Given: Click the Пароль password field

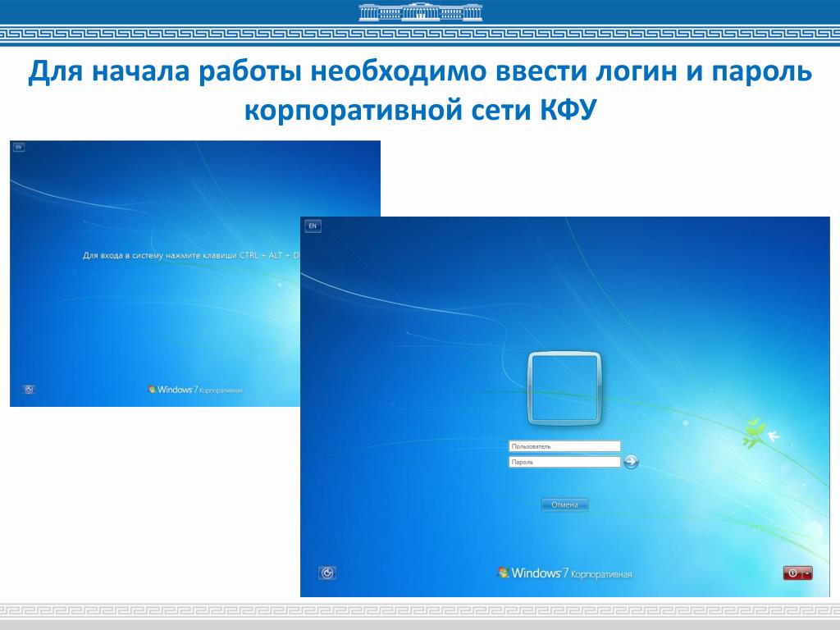Looking at the screenshot, I should [564, 462].
